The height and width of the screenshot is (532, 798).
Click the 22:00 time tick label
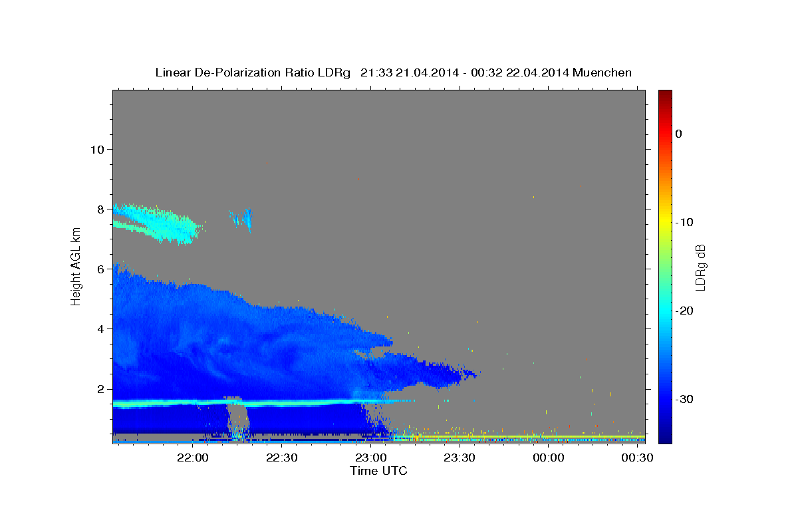[x=193, y=458]
